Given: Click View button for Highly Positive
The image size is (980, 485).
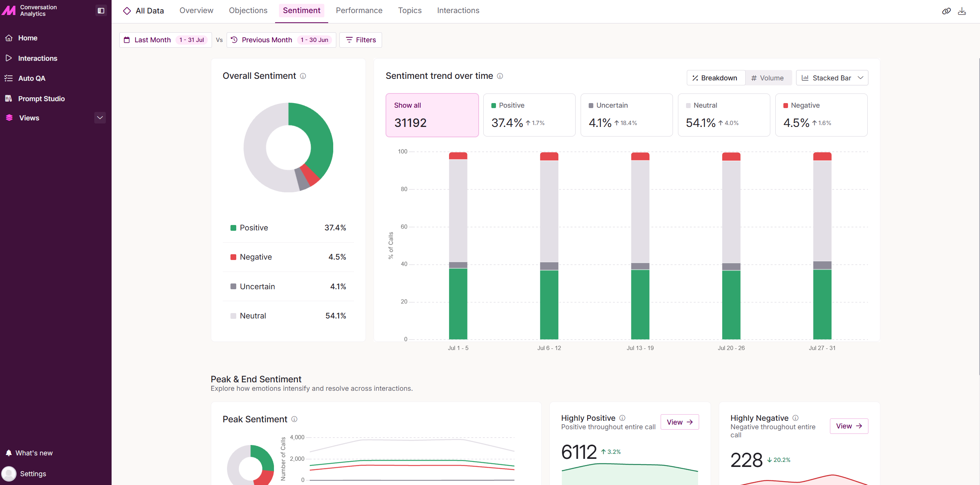Looking at the screenshot, I should click(679, 422).
